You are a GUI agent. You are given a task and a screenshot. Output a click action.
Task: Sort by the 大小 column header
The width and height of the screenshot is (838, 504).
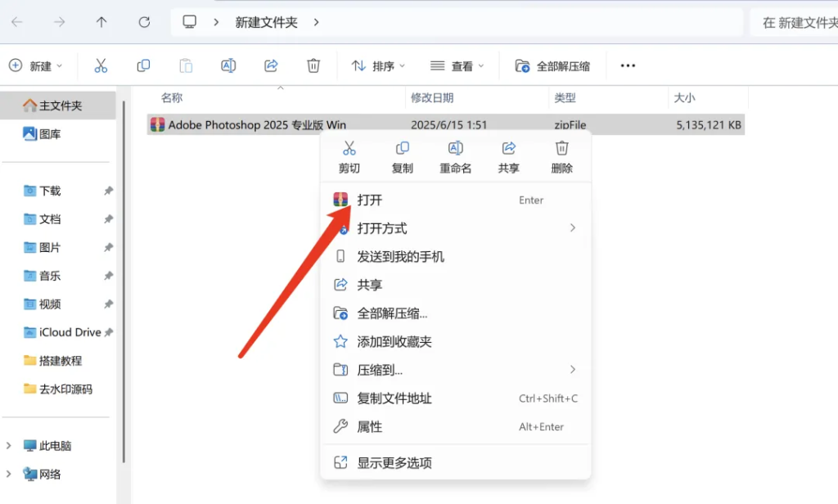point(684,98)
